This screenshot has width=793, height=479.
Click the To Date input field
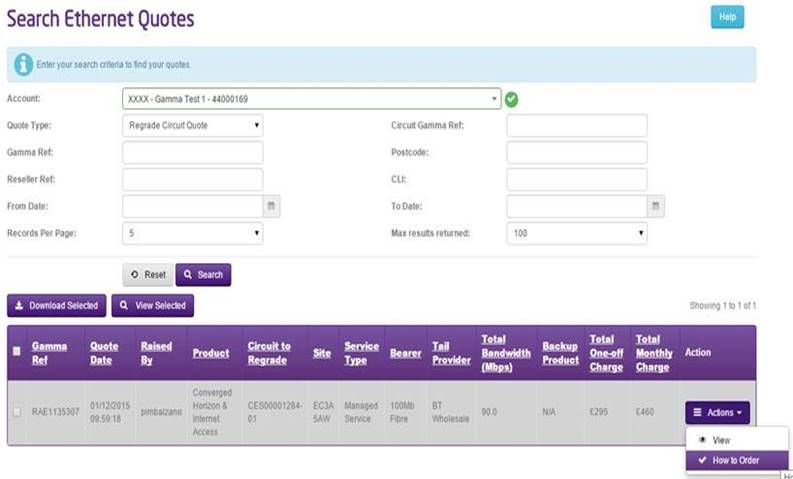click(577, 206)
